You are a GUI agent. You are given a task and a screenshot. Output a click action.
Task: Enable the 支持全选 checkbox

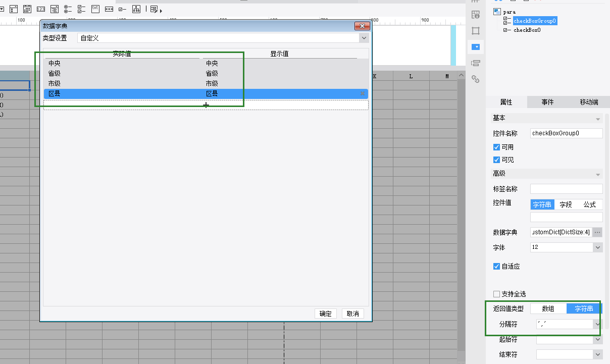tap(496, 294)
